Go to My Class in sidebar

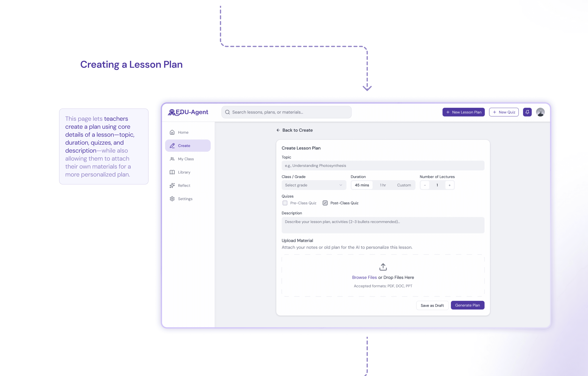185,159
